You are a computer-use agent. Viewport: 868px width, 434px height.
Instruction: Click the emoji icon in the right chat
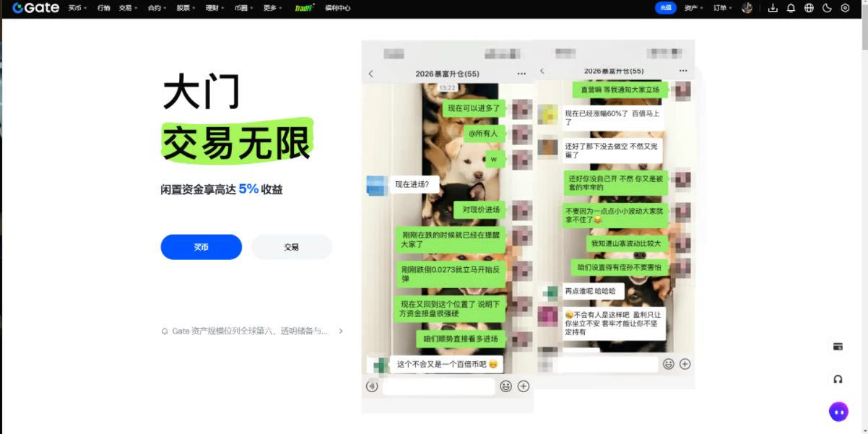point(669,364)
